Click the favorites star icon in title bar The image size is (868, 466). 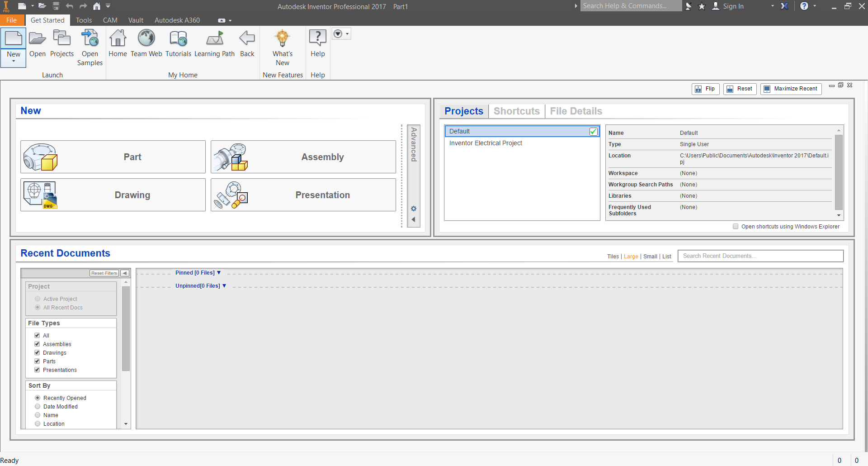702,6
